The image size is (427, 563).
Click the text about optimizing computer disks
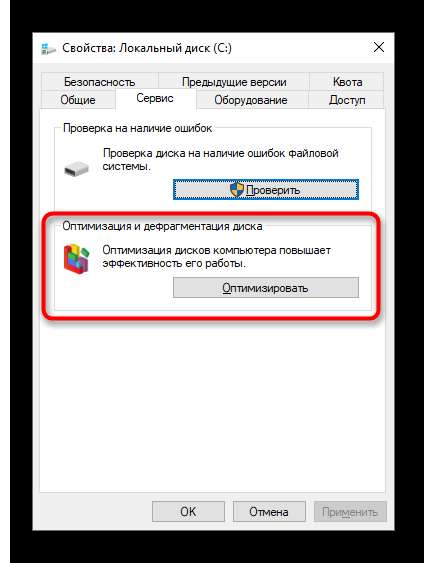(x=216, y=256)
